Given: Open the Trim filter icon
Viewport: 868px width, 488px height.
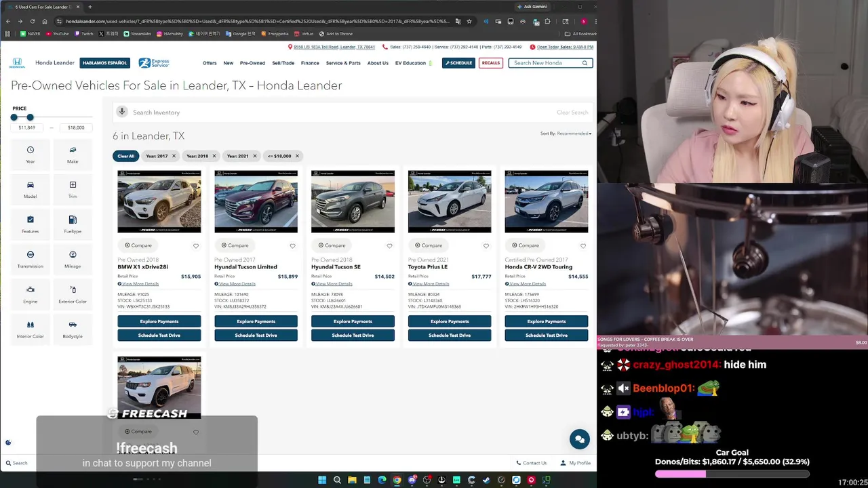Looking at the screenshot, I should [73, 185].
